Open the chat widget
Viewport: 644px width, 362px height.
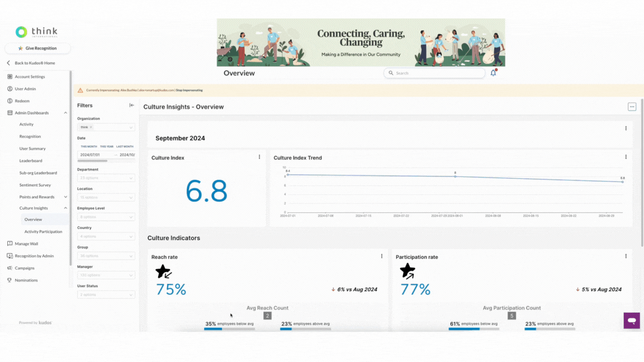632,321
